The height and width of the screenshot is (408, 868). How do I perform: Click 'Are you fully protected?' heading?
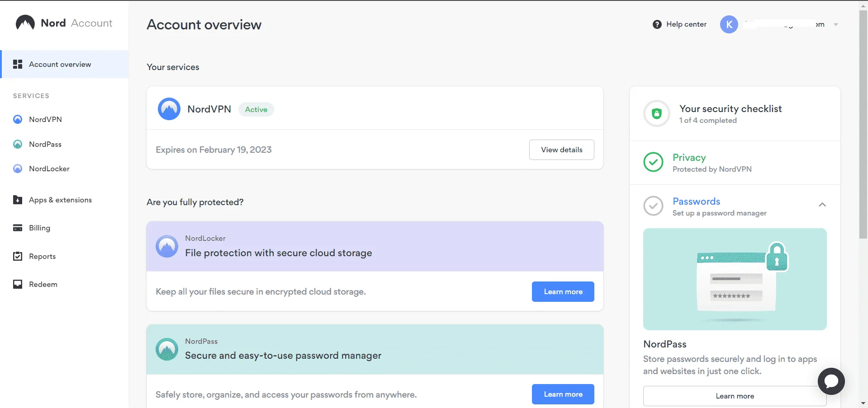(195, 202)
